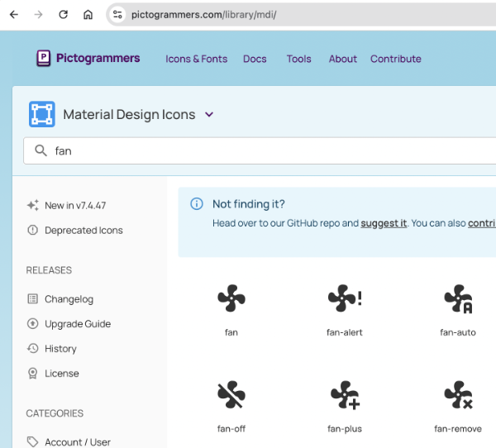Click the RELEASES section heading
Image resolution: width=496 pixels, height=448 pixels.
pyautogui.click(x=49, y=270)
